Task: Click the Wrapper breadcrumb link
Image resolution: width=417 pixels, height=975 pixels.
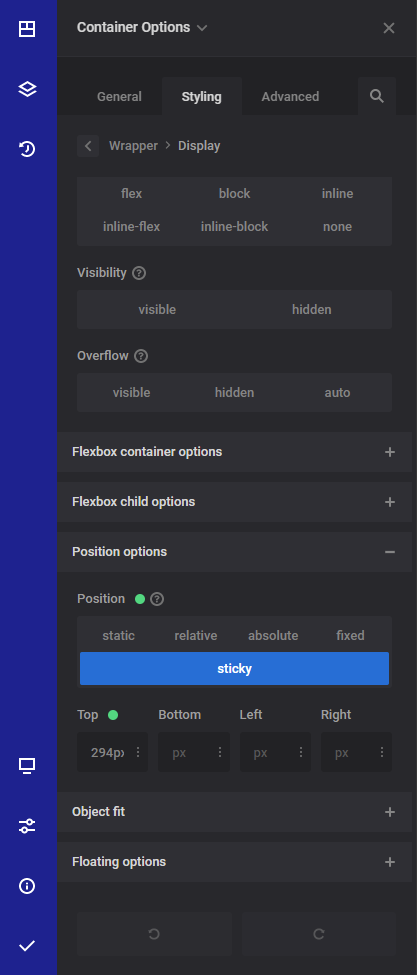Action: (x=134, y=146)
